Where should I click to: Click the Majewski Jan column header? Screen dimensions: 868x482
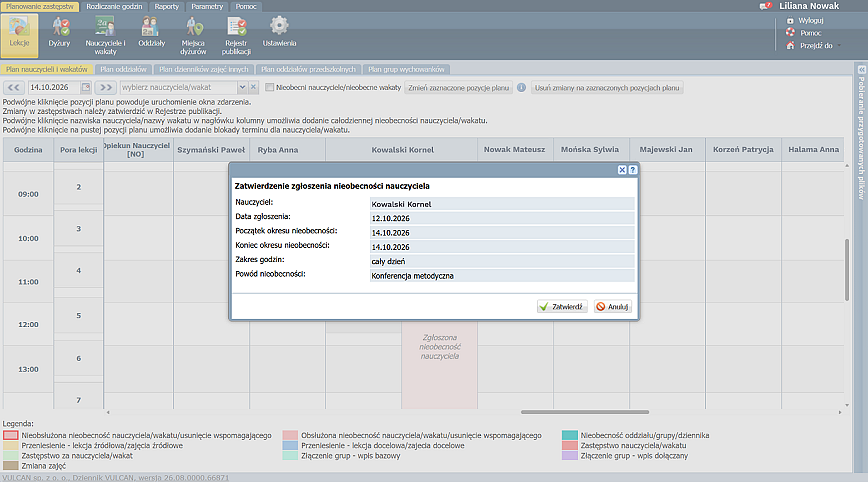tap(666, 149)
